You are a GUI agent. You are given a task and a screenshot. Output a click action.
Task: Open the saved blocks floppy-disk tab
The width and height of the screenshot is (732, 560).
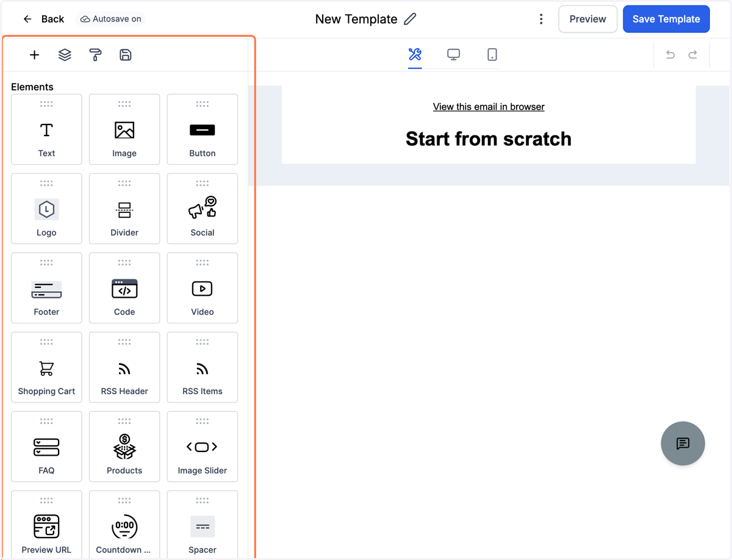coord(126,55)
